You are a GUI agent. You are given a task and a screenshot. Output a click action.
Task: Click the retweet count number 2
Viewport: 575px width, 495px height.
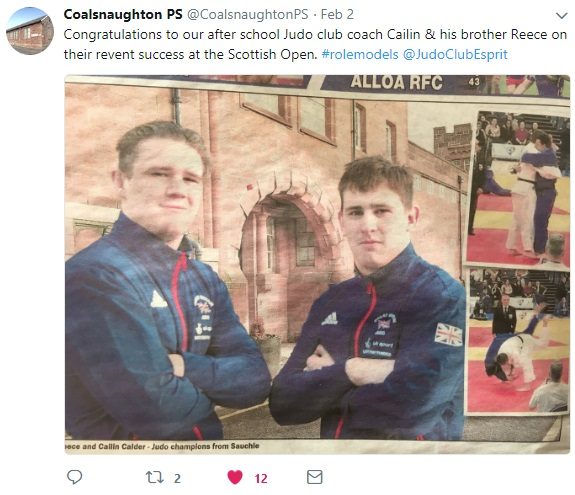click(177, 478)
